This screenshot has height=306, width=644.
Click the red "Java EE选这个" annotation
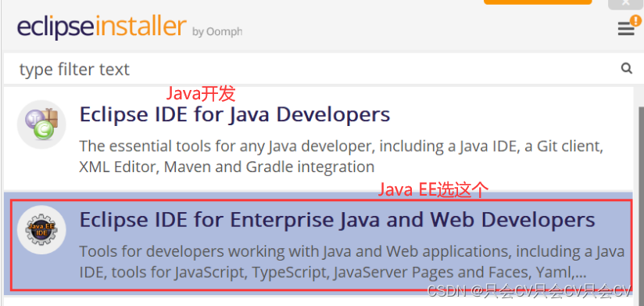[x=433, y=190]
